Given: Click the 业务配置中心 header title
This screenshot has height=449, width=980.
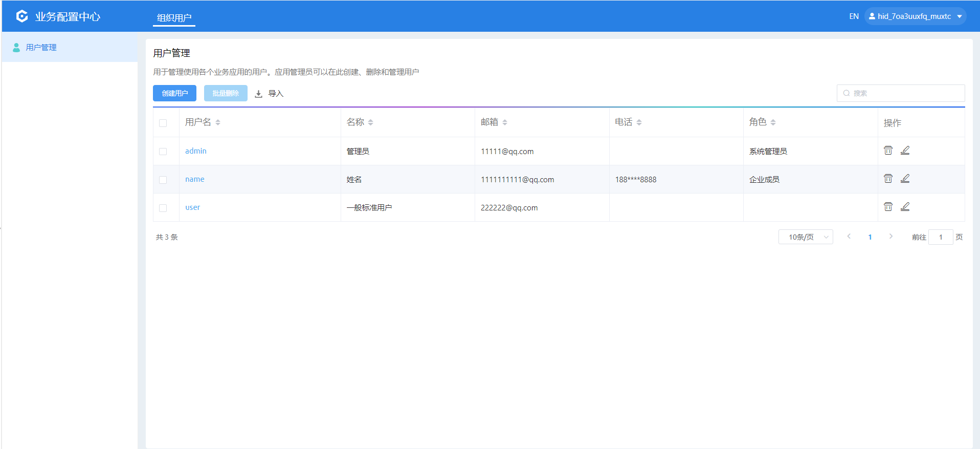Looking at the screenshot, I should pyautogui.click(x=68, y=16).
